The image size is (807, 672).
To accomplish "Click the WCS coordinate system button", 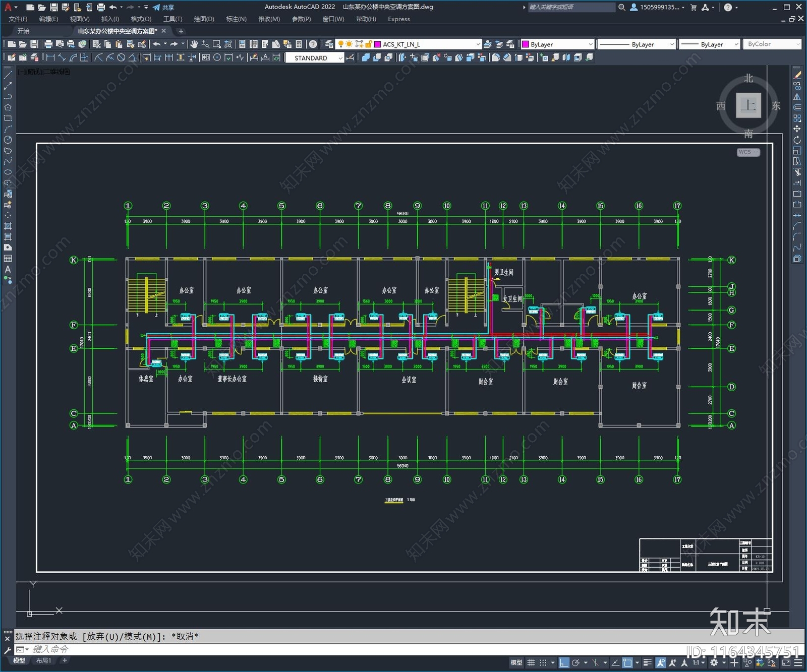I will click(x=747, y=152).
